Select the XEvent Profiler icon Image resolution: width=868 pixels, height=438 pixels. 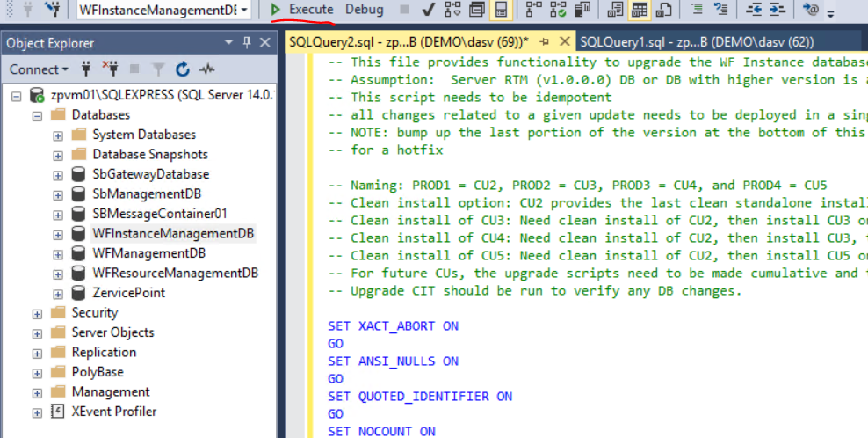58,412
